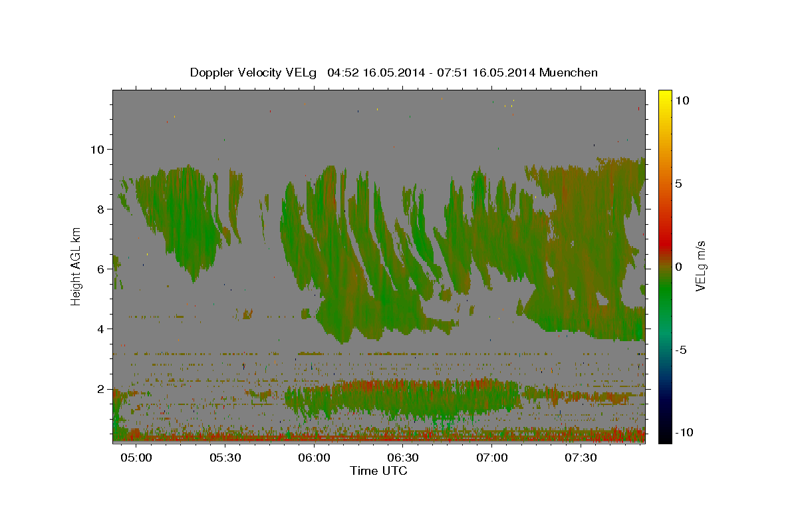The image size is (798, 532).
Task: Click the '07:00' time tick label
Action: (x=492, y=458)
